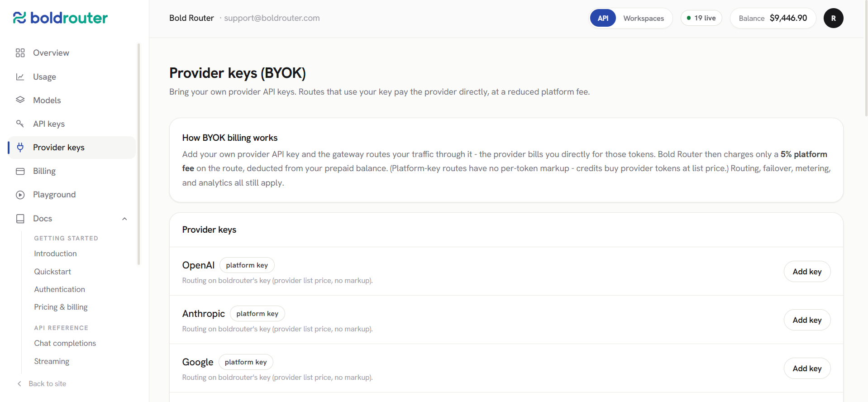This screenshot has height=402, width=868.
Task: Click the boldrouter logo
Action: [x=60, y=18]
